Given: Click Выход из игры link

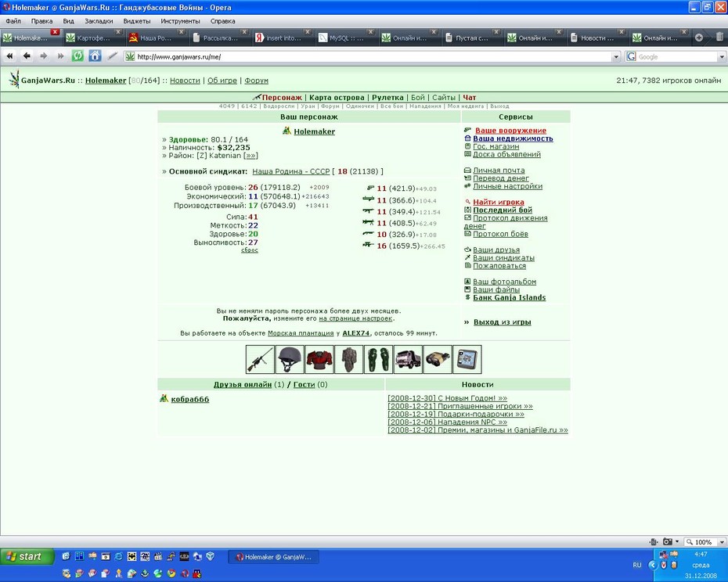Looking at the screenshot, I should tap(502, 322).
